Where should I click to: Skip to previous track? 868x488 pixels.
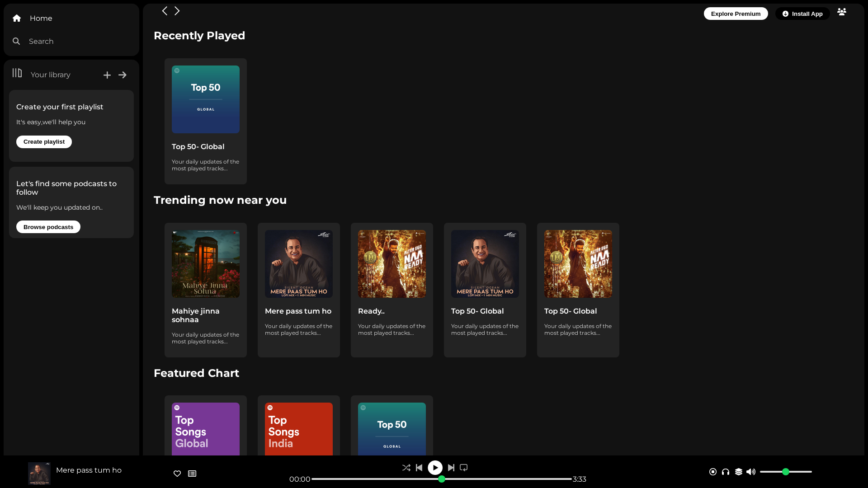coord(419,468)
